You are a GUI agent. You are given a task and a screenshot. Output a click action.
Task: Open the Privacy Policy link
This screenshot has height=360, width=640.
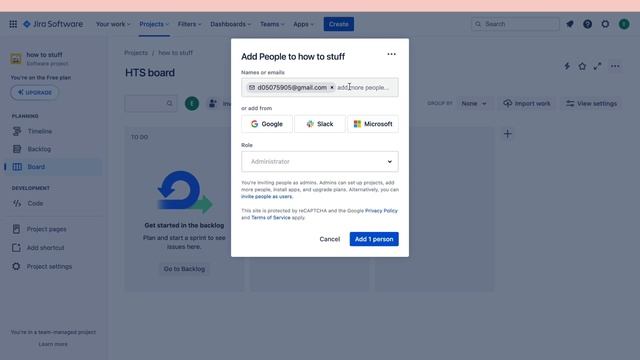(x=381, y=211)
